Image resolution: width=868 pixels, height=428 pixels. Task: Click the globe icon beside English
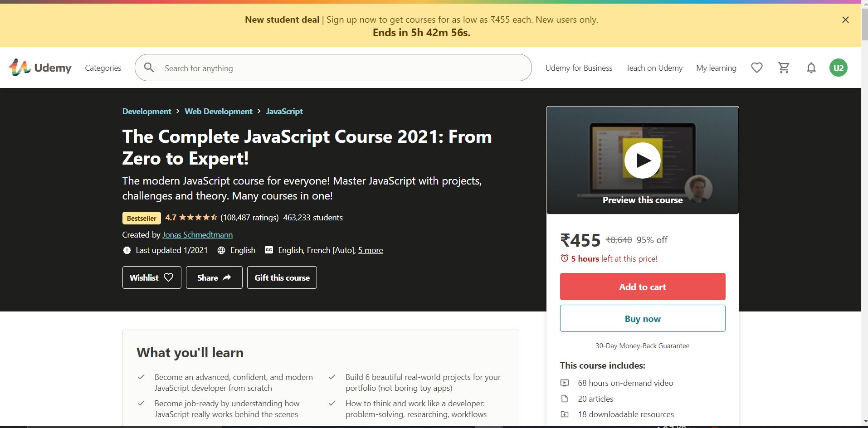221,250
